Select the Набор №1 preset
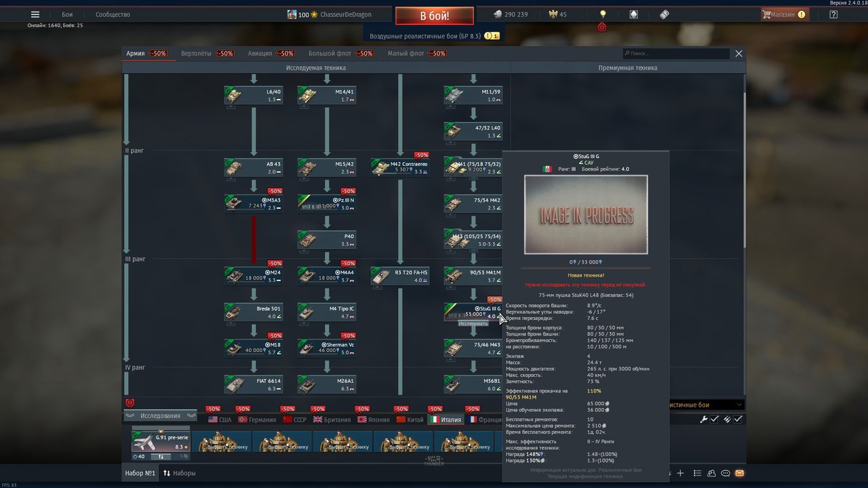This screenshot has width=868, height=488. coord(140,473)
